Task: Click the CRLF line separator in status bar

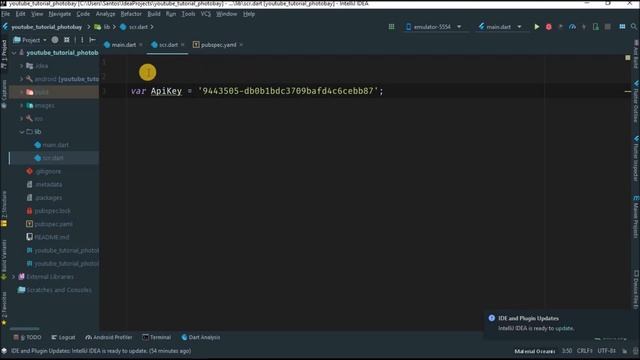Action: click(x=584, y=351)
